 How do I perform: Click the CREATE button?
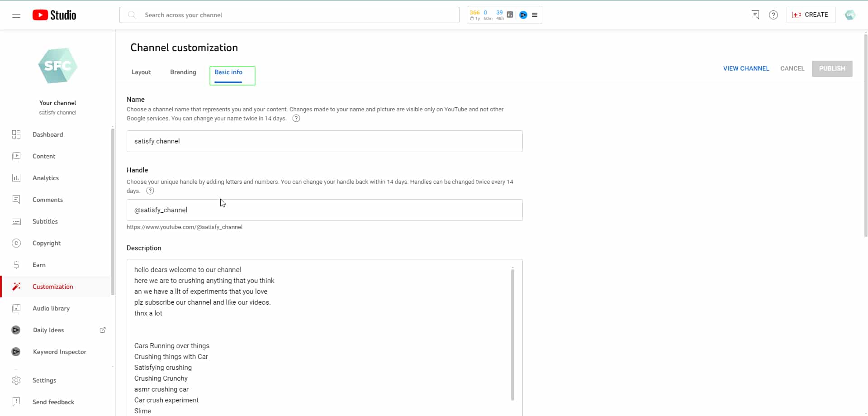(x=811, y=15)
